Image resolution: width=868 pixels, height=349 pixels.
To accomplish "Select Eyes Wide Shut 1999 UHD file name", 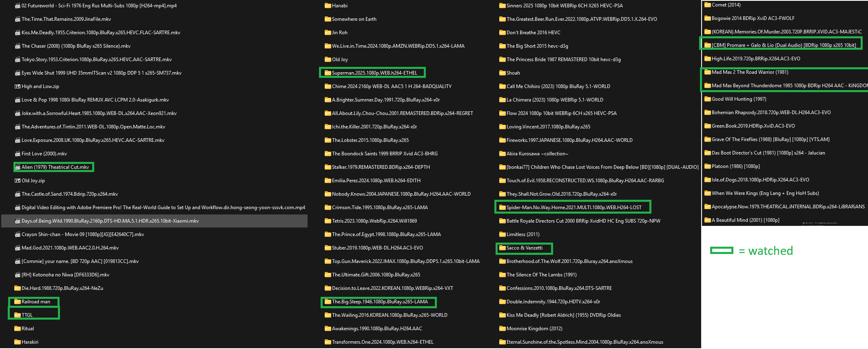I will tap(102, 73).
